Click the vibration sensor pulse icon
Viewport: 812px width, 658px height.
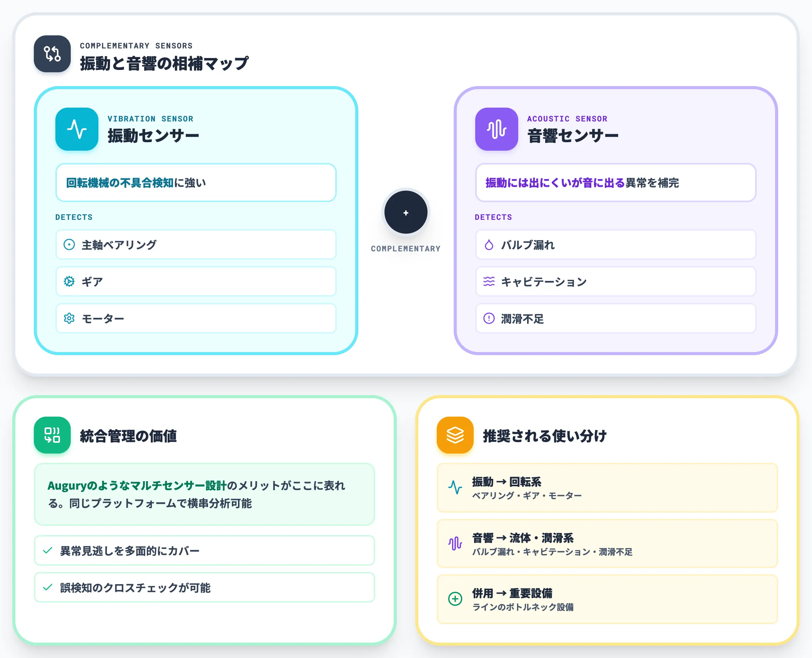click(77, 129)
